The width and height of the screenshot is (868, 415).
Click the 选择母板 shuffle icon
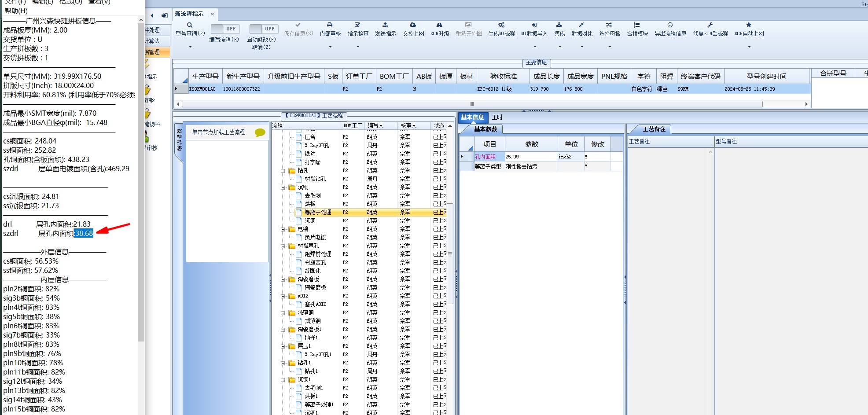(609, 25)
